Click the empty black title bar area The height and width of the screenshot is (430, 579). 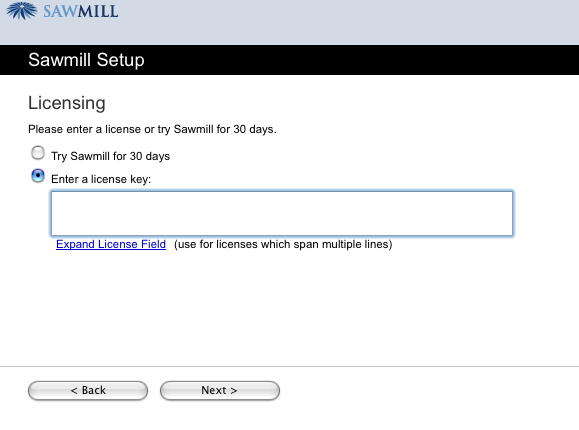coord(362,60)
